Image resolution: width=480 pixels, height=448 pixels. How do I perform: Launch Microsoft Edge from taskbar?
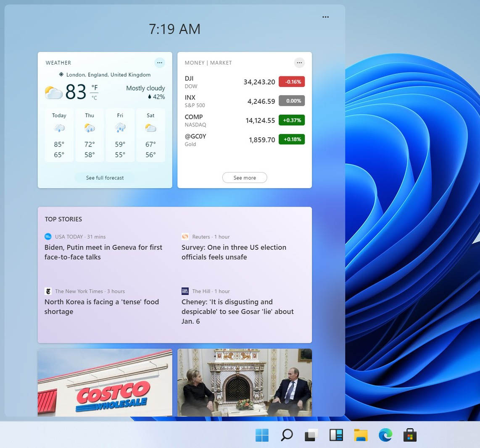[x=385, y=435]
